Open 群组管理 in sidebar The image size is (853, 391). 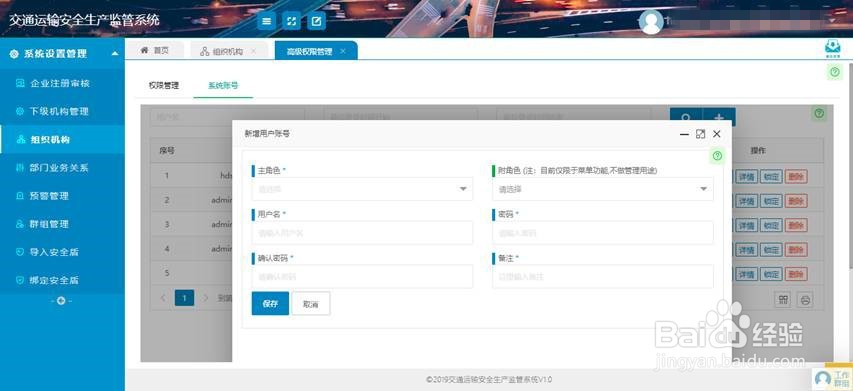tap(62, 224)
